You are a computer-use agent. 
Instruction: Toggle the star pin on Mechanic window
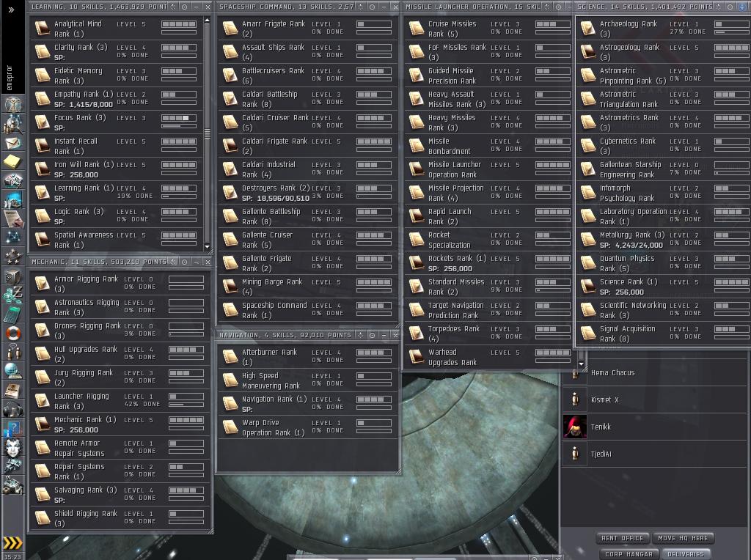pyautogui.click(x=173, y=262)
